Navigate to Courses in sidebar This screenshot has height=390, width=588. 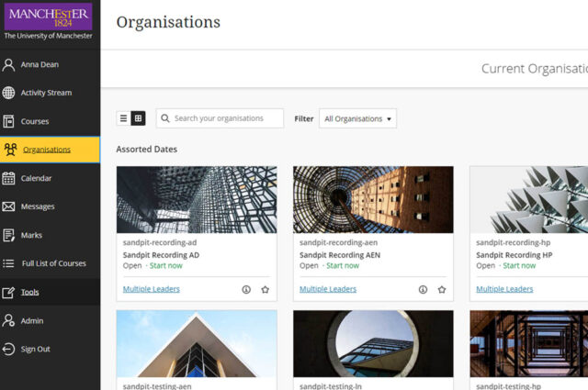click(x=35, y=121)
